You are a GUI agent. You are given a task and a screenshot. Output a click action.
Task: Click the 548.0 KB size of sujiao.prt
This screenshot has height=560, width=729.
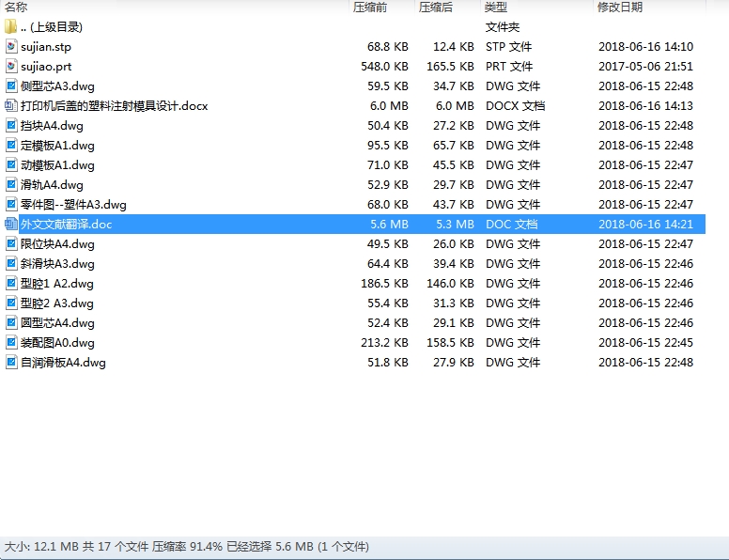pos(384,67)
